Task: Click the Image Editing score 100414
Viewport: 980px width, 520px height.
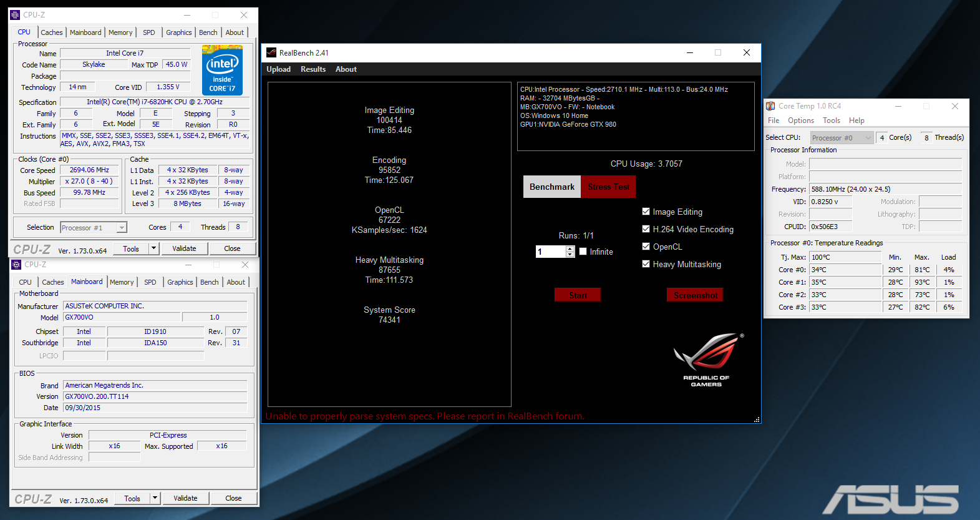Action: tap(389, 120)
